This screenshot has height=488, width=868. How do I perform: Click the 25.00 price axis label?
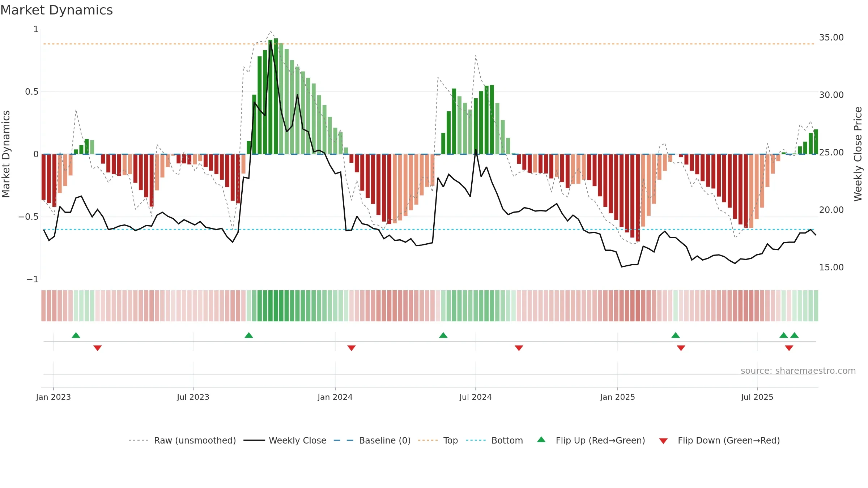tap(831, 152)
